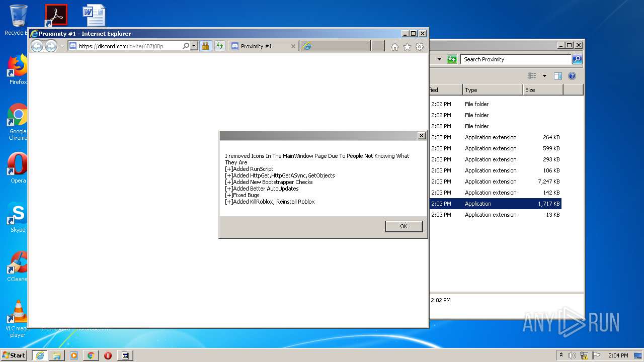
Task: Refresh the folder in Explorer window
Action: click(x=452, y=59)
